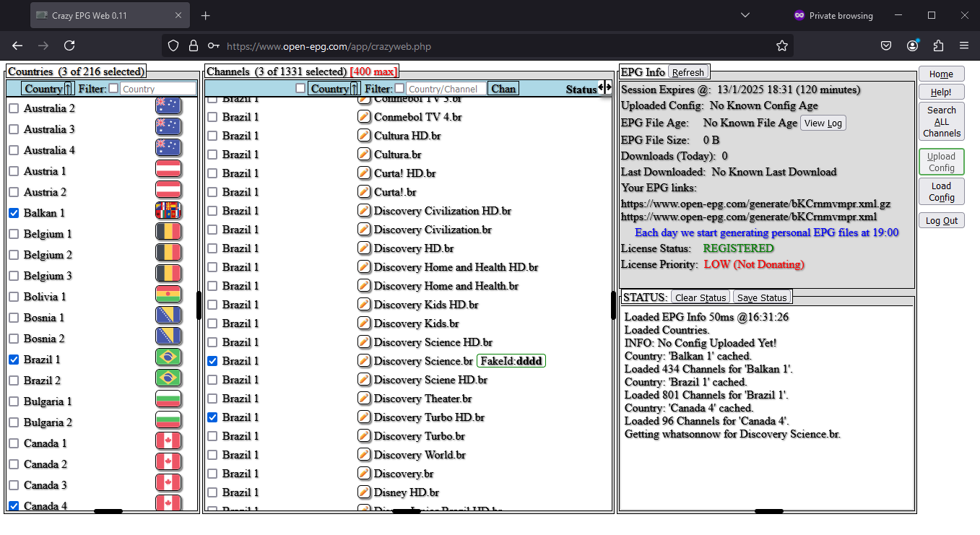
Task: Click the Save Status button
Action: tap(762, 297)
